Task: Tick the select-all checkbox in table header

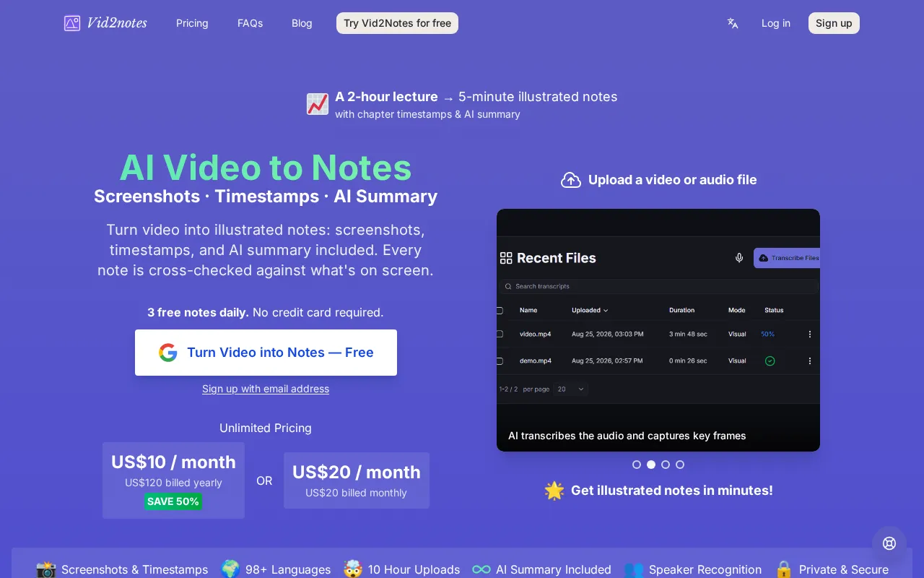Action: pyautogui.click(x=500, y=311)
